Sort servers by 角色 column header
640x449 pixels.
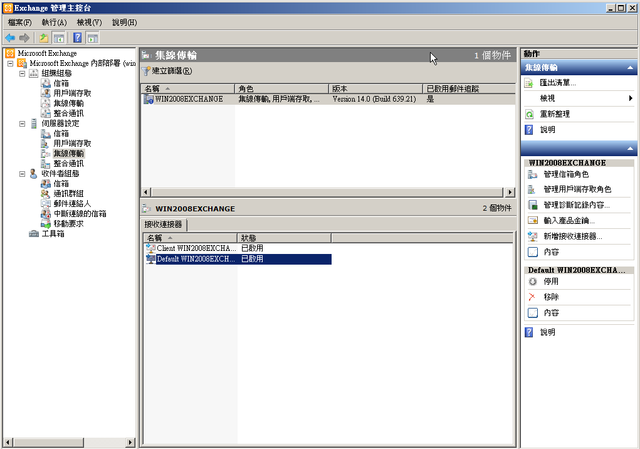tap(281, 89)
